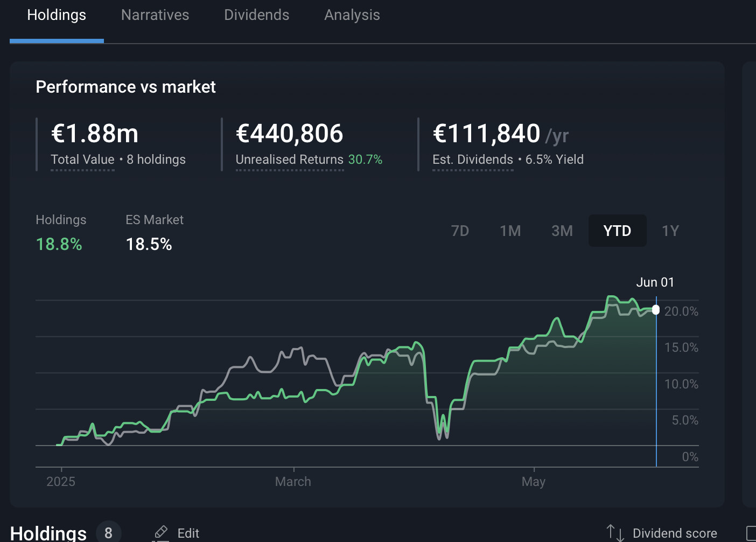
Task: Select the 1M time range
Action: coord(510,231)
